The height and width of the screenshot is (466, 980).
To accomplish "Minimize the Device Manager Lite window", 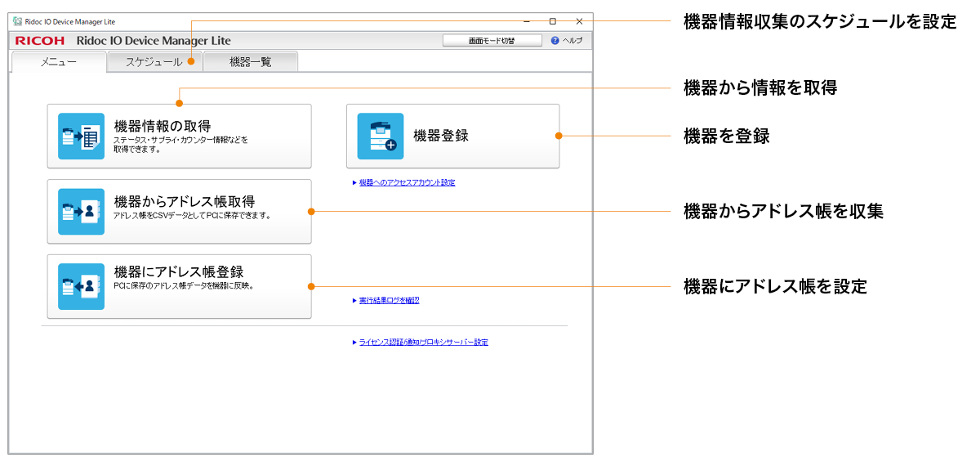I will pyautogui.click(x=527, y=21).
